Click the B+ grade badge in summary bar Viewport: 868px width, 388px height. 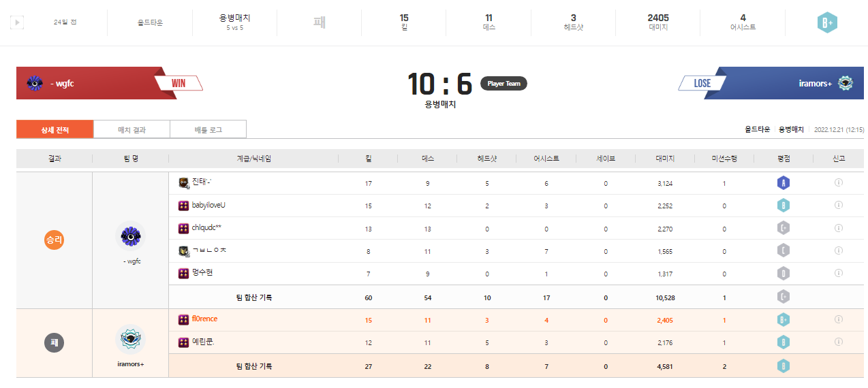pos(826,22)
